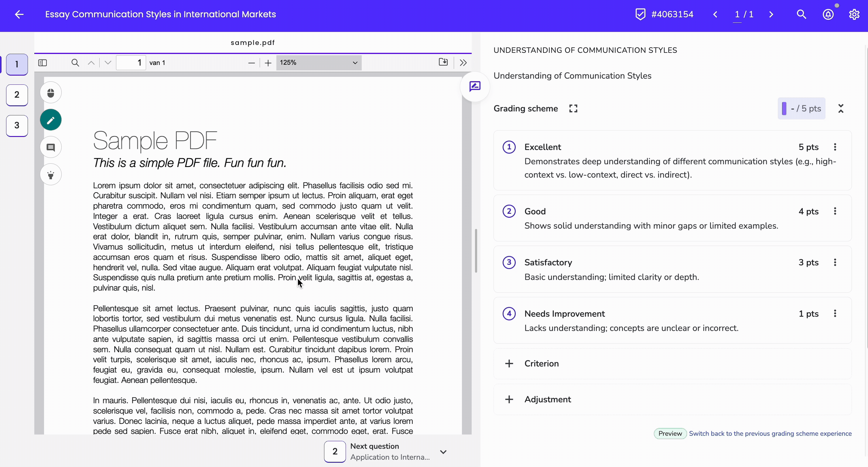Open the 125% zoom dropdown
868x467 pixels.
[x=319, y=63]
